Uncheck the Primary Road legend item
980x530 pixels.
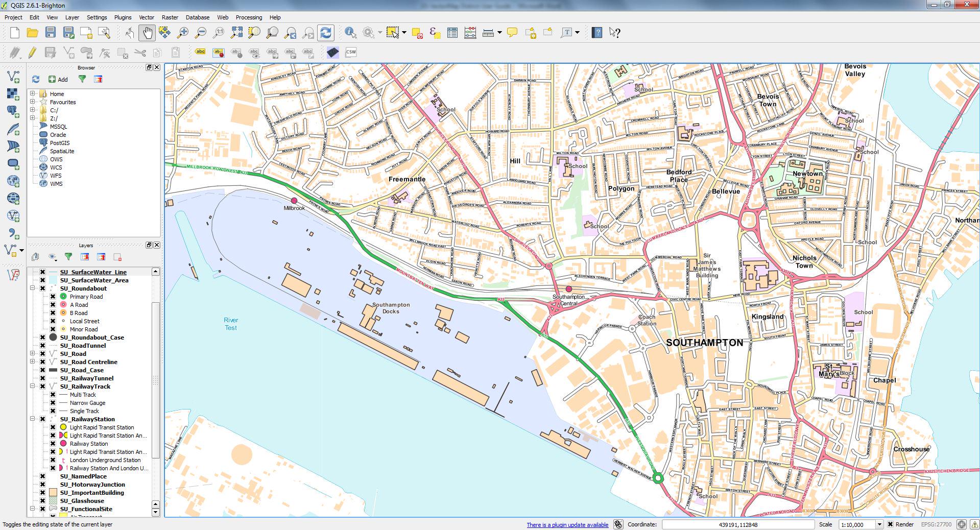coord(53,297)
